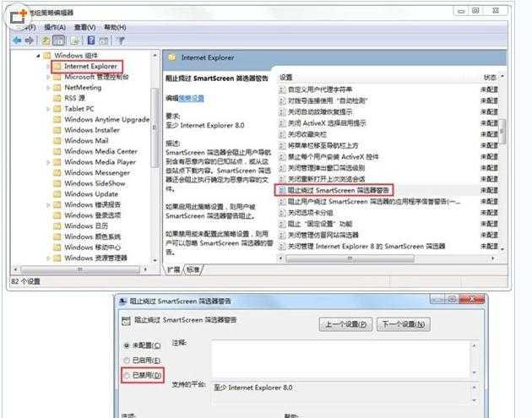
Task: Expand the Tablet PC tree node
Action: tap(48, 109)
